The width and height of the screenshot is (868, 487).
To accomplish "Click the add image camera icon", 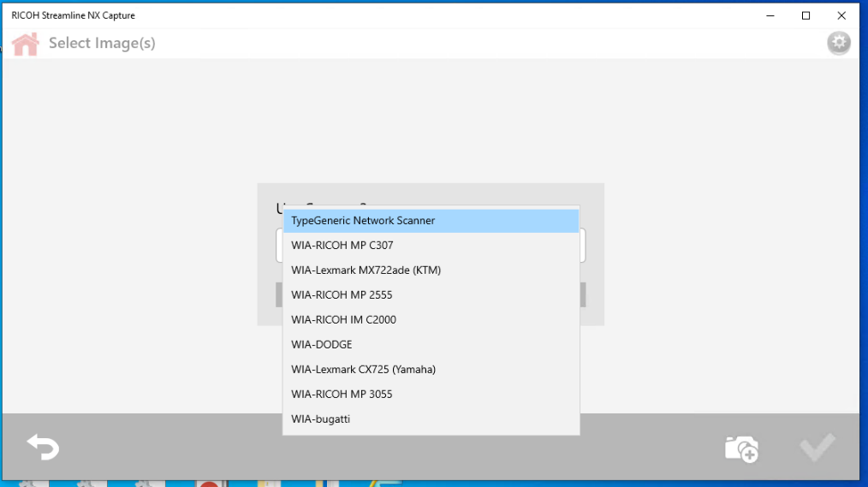I will (x=740, y=448).
